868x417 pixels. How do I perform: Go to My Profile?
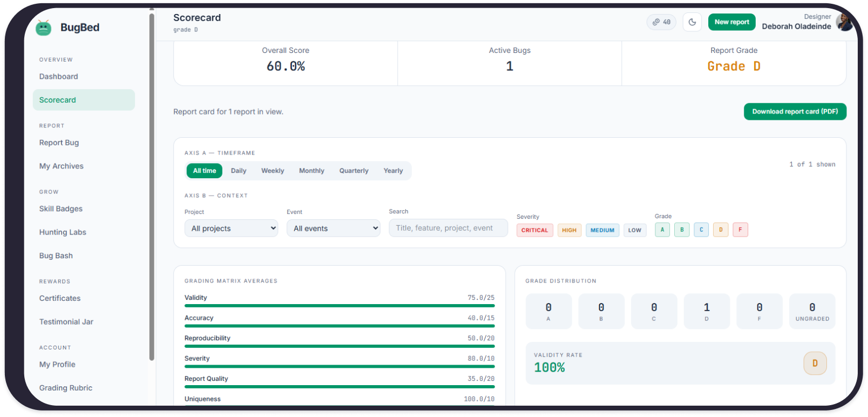point(57,365)
